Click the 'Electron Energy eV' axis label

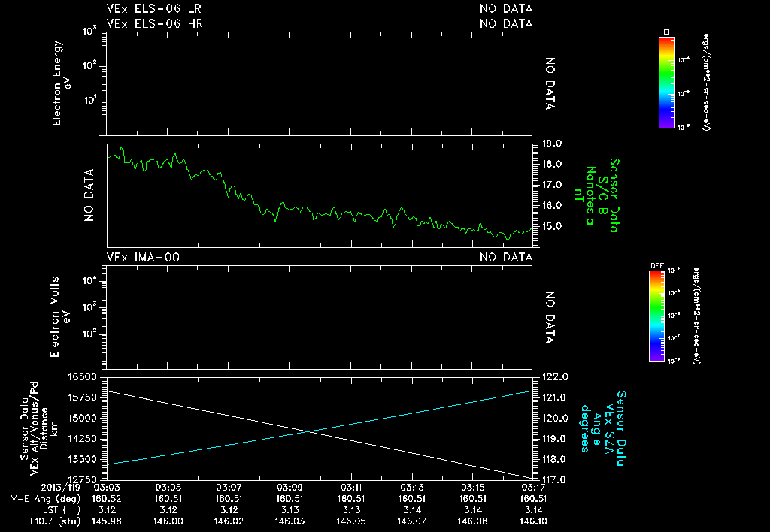click(62, 83)
